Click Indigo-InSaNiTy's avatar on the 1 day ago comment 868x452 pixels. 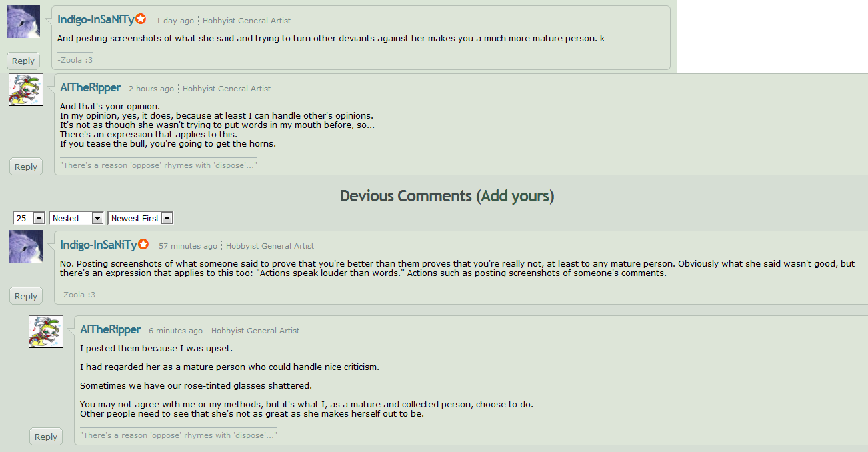23,21
